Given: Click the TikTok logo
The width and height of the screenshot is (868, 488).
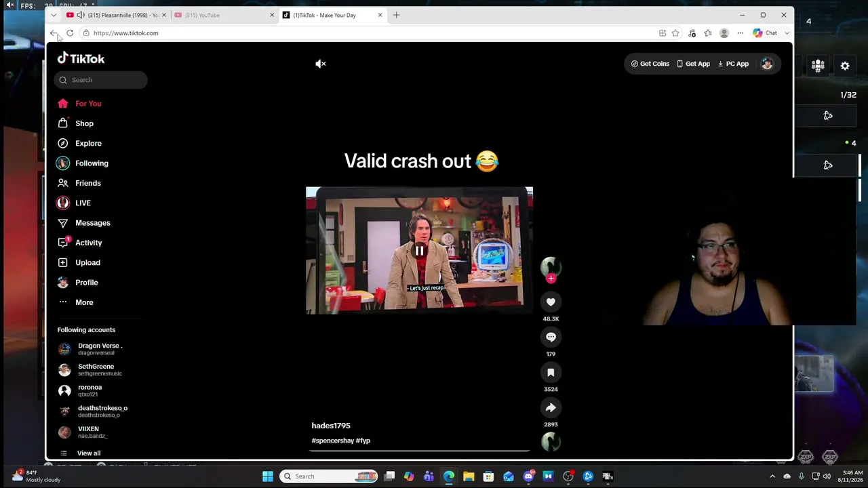Looking at the screenshot, I should [x=81, y=58].
